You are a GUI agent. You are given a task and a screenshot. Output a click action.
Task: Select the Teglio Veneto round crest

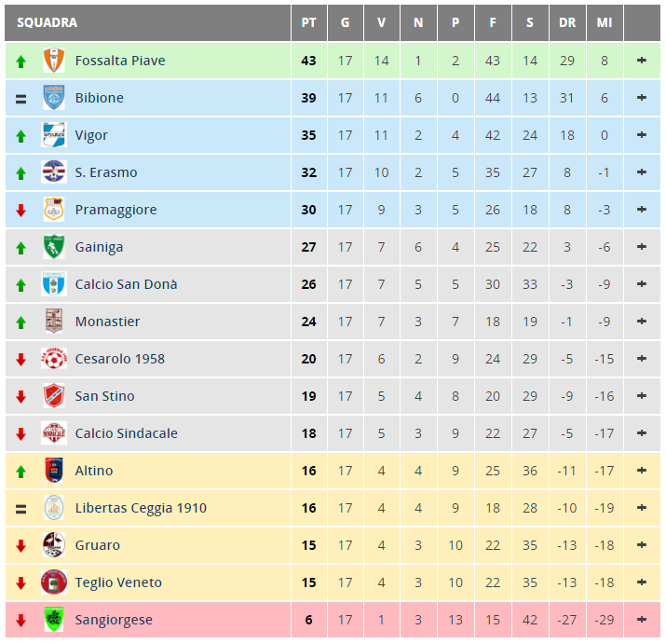point(54,582)
